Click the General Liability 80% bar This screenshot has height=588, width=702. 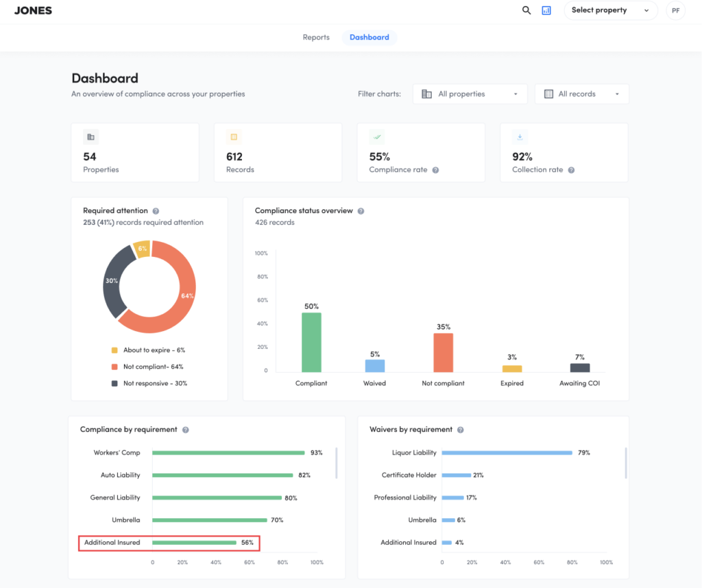217,498
